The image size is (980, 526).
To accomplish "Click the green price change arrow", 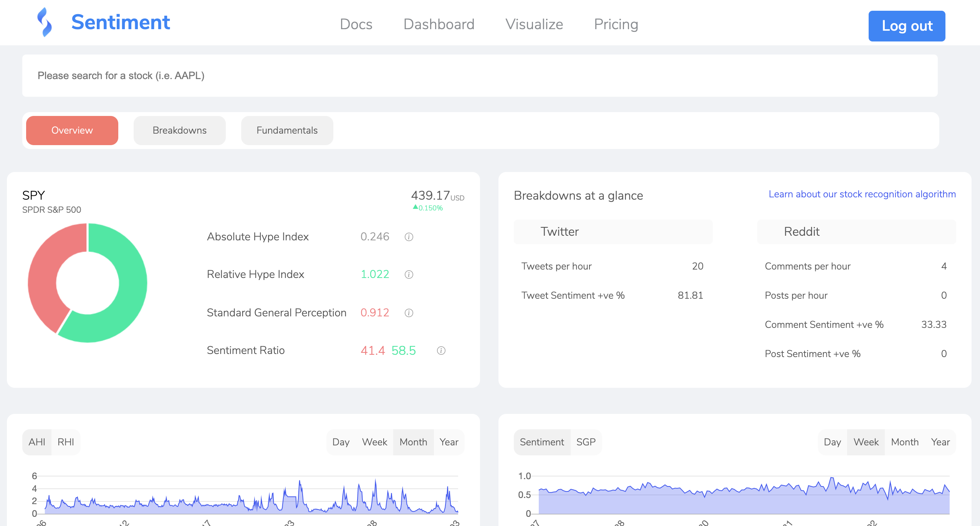I will point(415,207).
